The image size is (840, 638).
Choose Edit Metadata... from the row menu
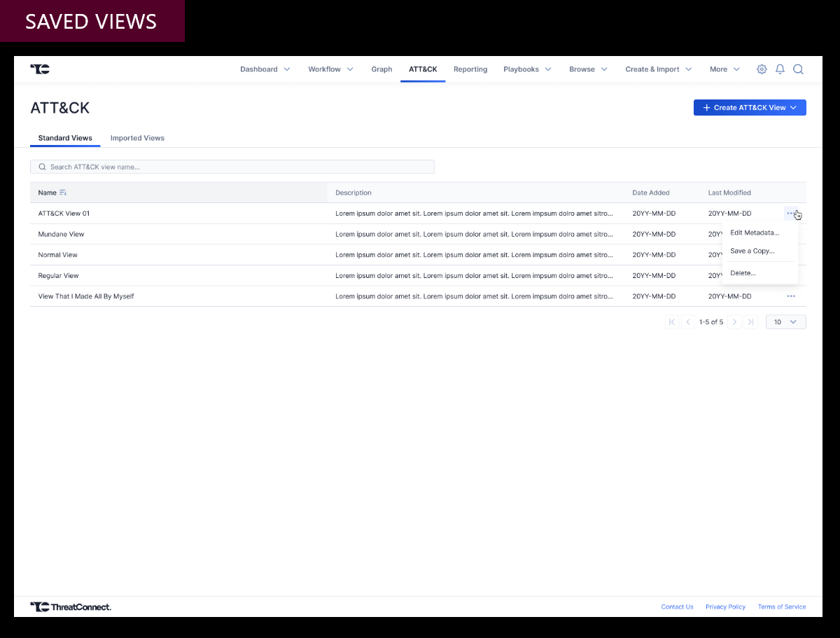pos(755,233)
